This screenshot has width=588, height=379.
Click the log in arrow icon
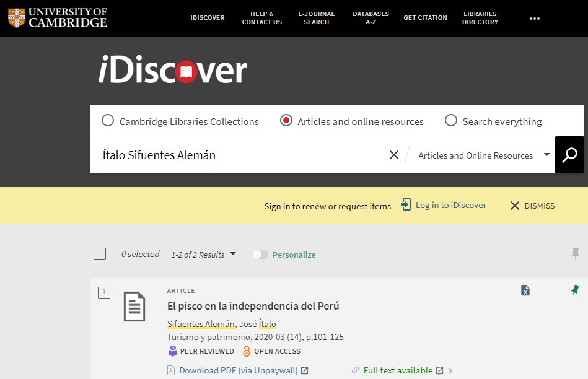tap(406, 205)
